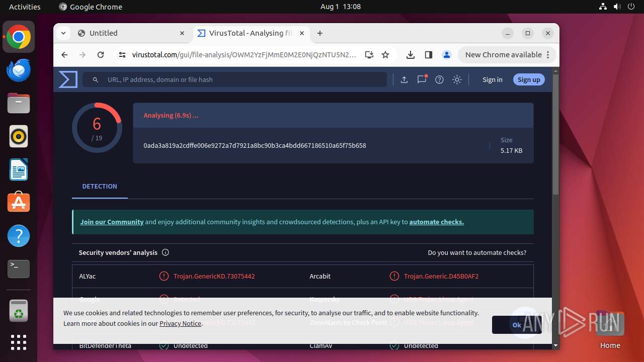The height and width of the screenshot is (362, 644).
Task: Reload the VirusTotal page
Action: click(101, 55)
